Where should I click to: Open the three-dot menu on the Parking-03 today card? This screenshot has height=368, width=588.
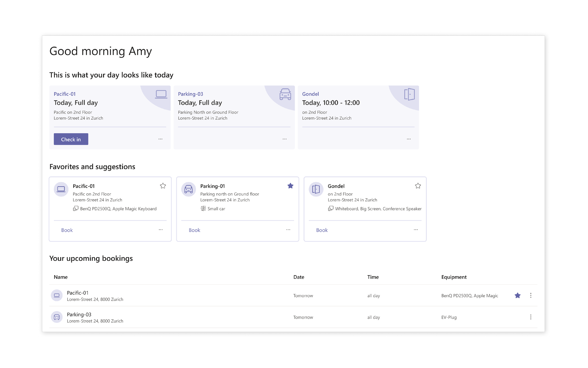(x=284, y=139)
